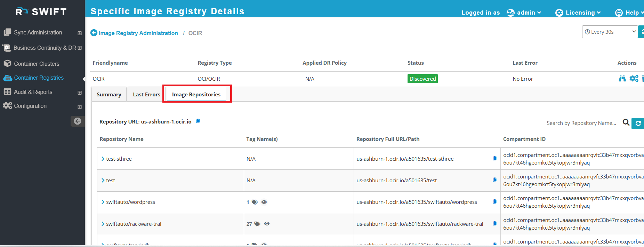This screenshot has height=247, width=644.
Task: Click us-ashburn-1.ocir.io/a501635/test-sthree path text
Action: click(405, 159)
